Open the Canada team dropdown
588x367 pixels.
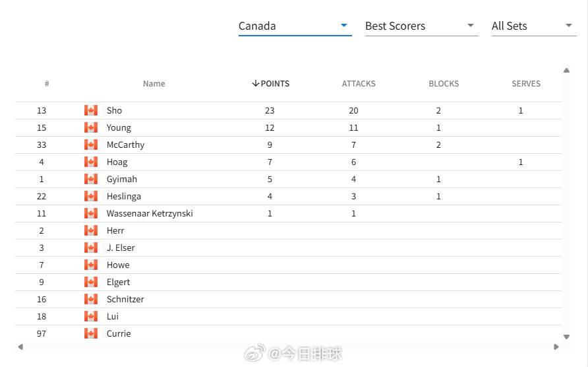[295, 26]
